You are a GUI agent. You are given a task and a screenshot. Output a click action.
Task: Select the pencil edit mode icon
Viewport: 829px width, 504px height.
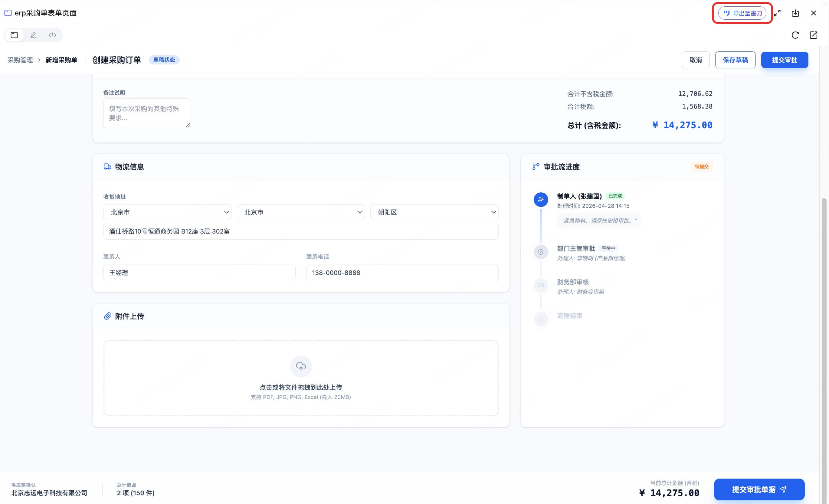point(33,35)
